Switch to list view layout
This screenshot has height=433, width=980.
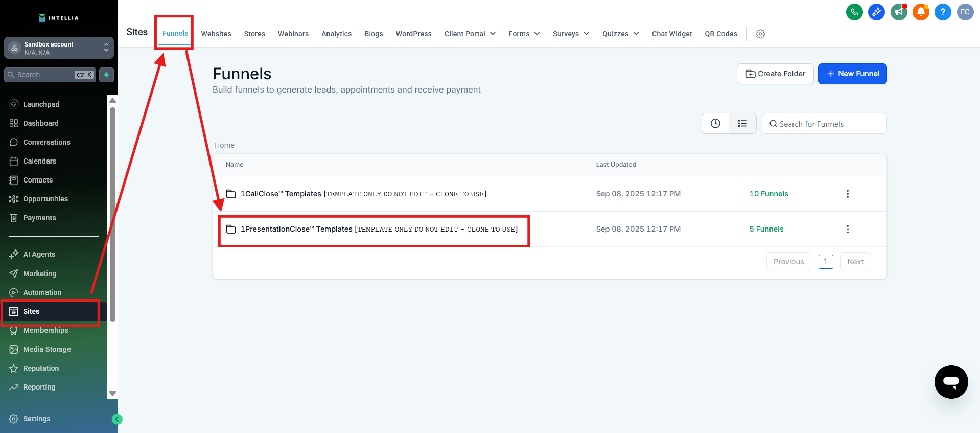click(x=742, y=124)
